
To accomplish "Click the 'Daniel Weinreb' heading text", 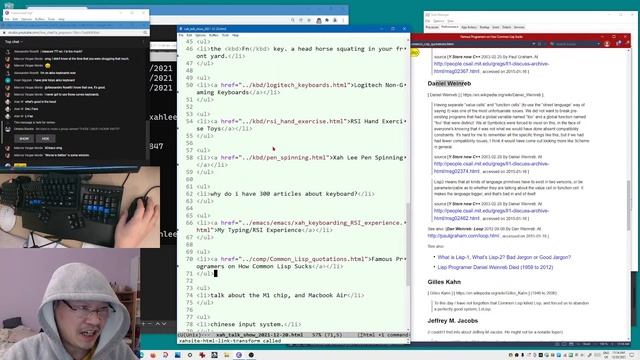I will (x=449, y=83).
